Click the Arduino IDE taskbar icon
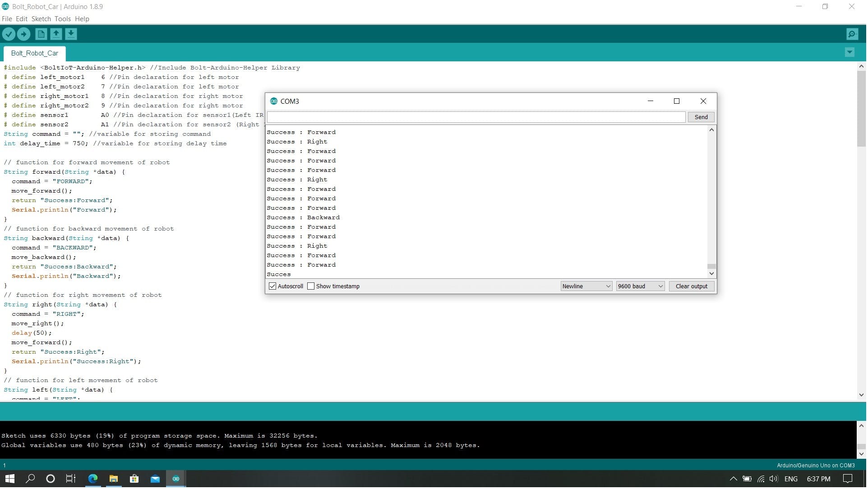The width and height of the screenshot is (868, 489). (176, 479)
